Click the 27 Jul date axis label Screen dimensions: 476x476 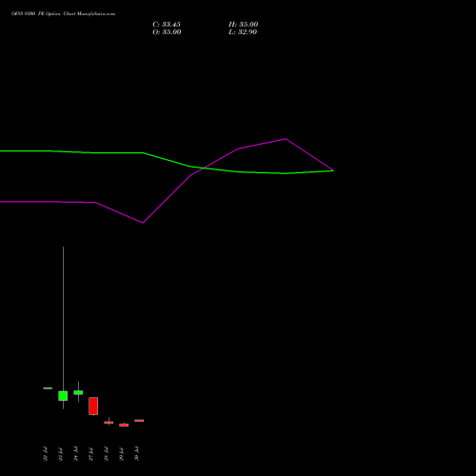click(x=90, y=454)
